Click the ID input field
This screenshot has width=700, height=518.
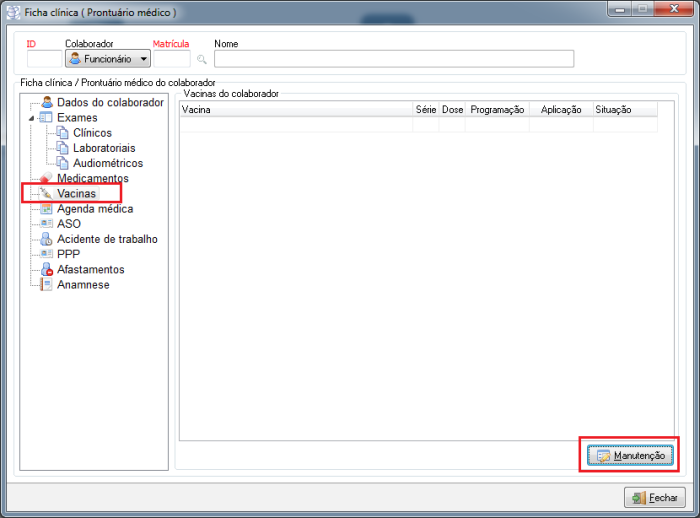coord(43,59)
